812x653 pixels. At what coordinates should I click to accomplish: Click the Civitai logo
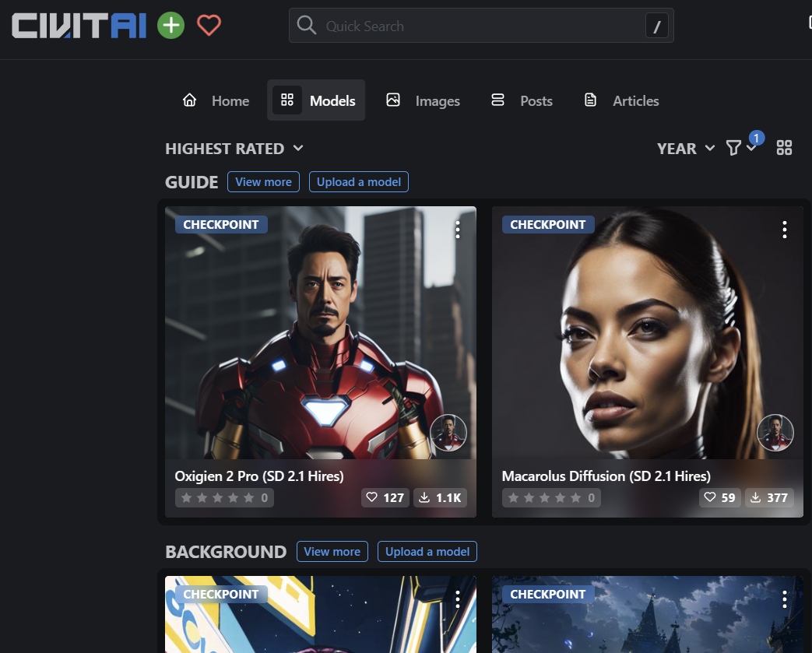pyautogui.click(x=79, y=26)
